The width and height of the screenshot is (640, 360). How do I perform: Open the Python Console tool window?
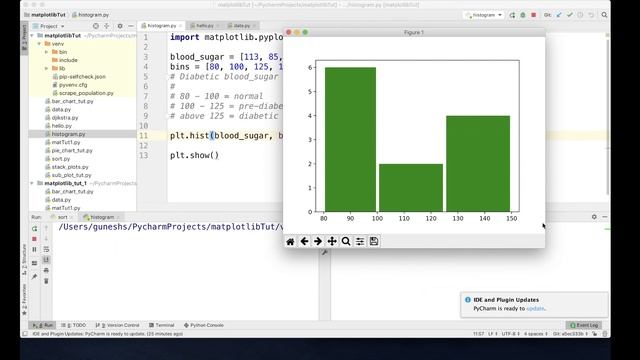pyautogui.click(x=204, y=325)
